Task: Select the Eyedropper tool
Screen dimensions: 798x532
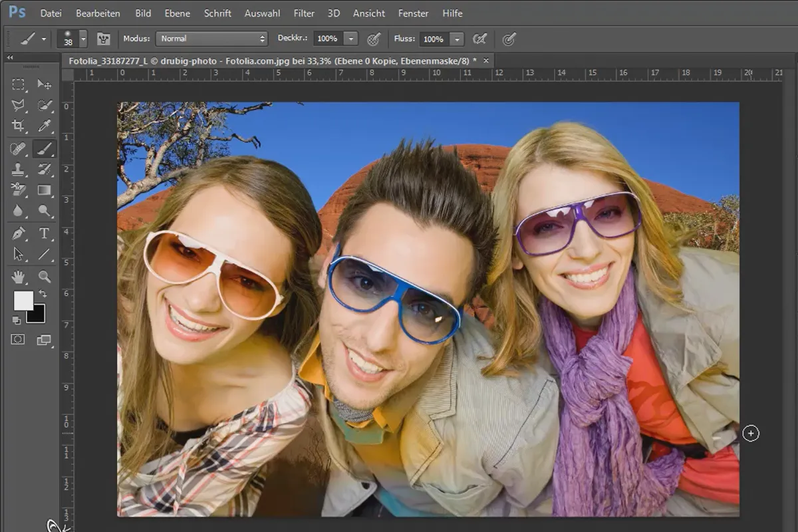Action: point(45,126)
